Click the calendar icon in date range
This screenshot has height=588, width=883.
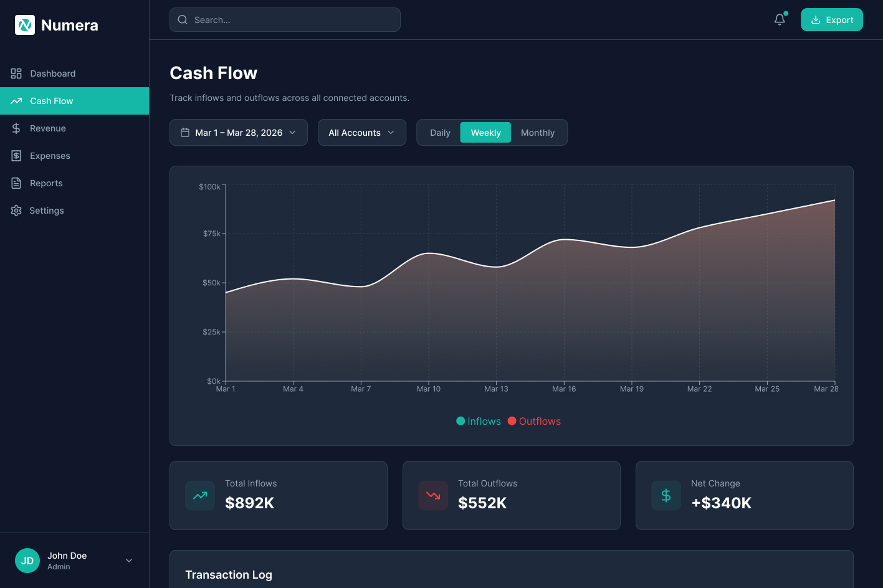point(185,133)
